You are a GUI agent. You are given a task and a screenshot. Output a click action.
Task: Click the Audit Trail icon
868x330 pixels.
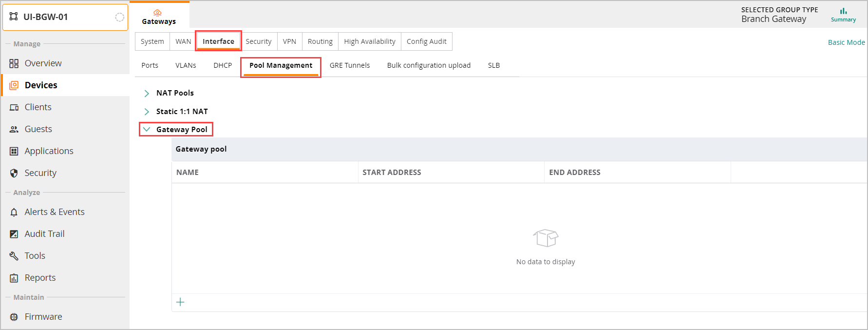click(14, 234)
